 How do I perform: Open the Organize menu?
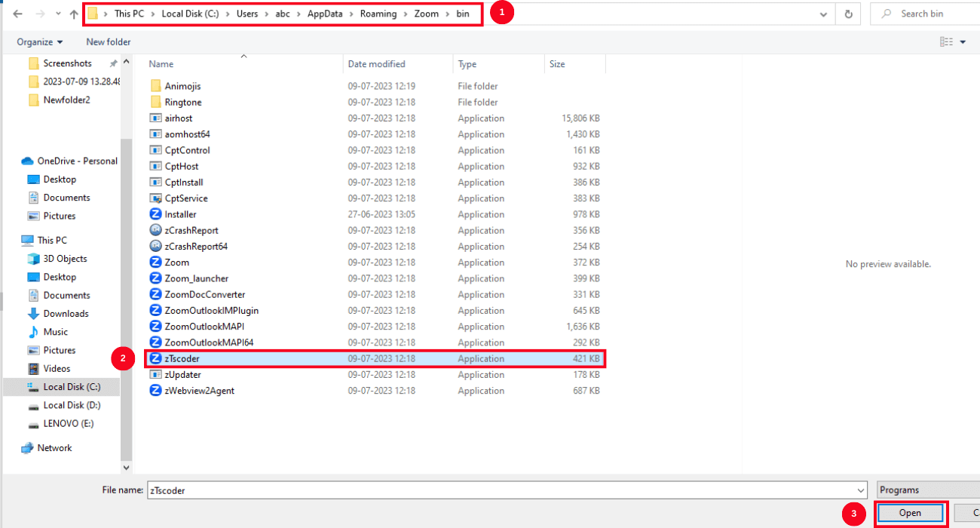pos(40,42)
